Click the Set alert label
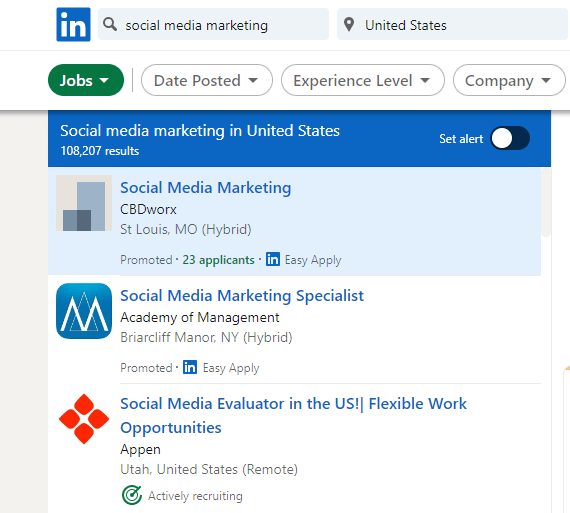 (x=461, y=139)
